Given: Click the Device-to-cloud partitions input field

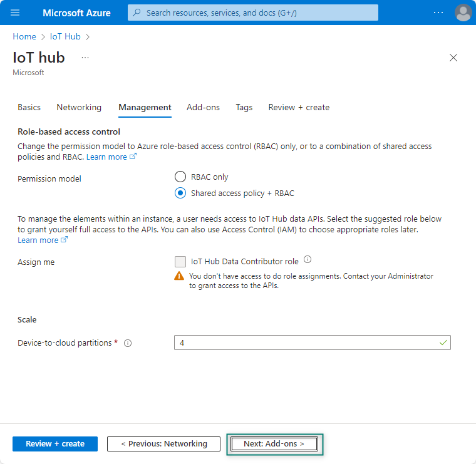Looking at the screenshot, I should click(307, 343).
